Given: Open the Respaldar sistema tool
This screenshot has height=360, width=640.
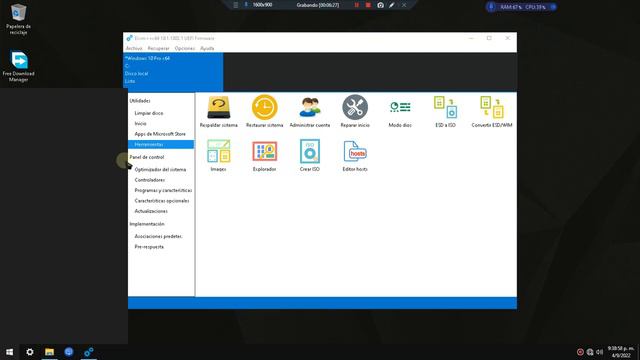Looking at the screenshot, I should pos(218,111).
